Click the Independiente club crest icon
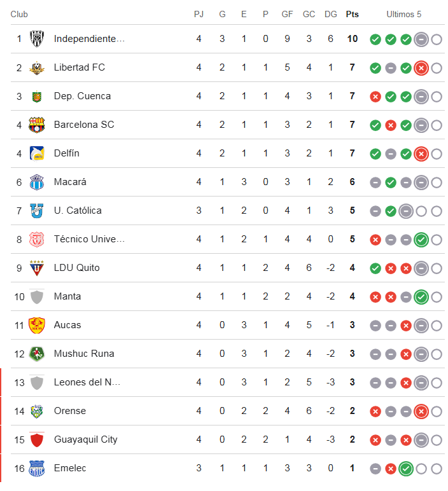The image size is (448, 491). click(x=37, y=39)
